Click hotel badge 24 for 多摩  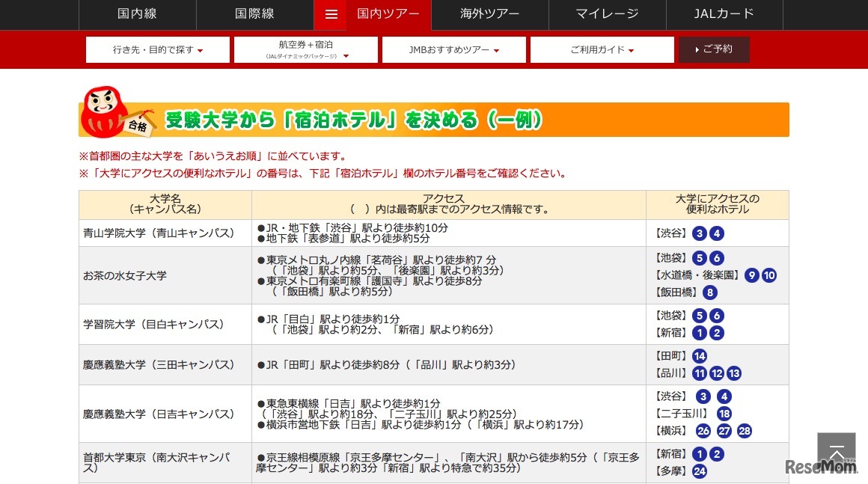click(x=700, y=471)
